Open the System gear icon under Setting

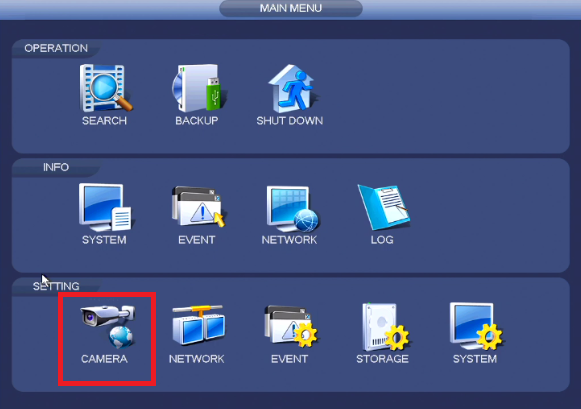click(x=476, y=326)
